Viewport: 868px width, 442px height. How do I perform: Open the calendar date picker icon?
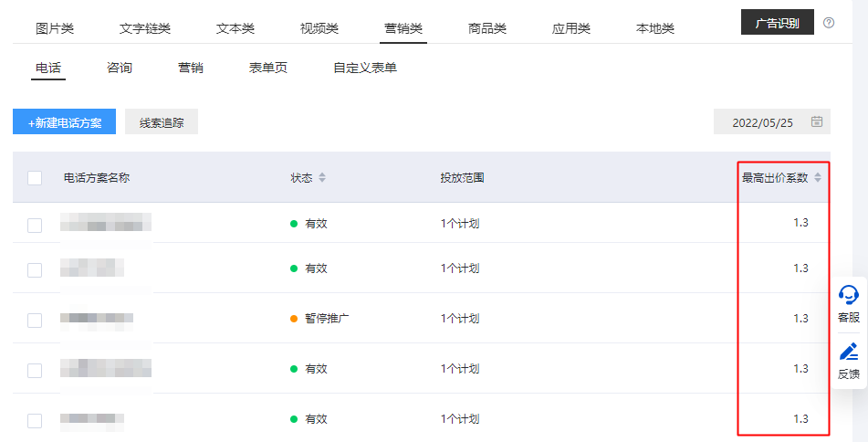coord(817,121)
